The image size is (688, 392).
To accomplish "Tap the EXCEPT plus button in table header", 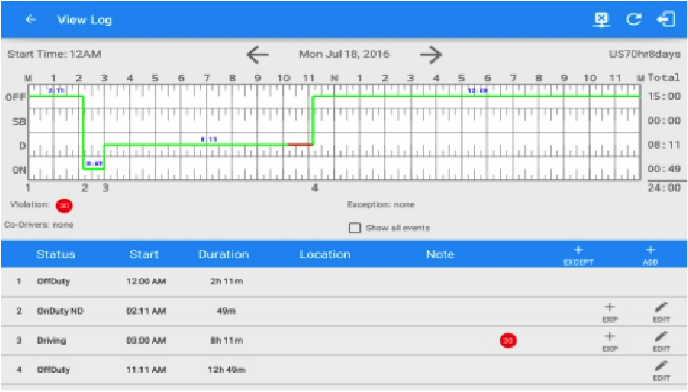I will (x=578, y=255).
